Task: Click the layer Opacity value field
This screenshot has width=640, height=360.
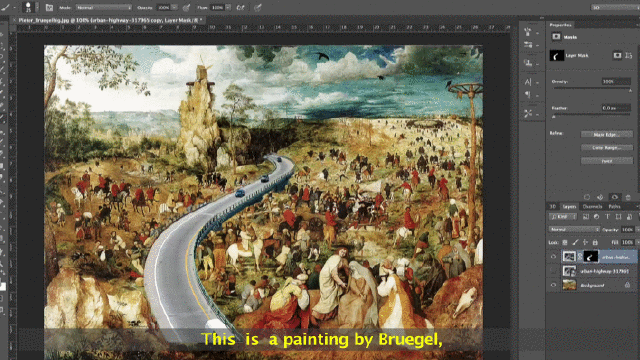Action: (x=627, y=229)
